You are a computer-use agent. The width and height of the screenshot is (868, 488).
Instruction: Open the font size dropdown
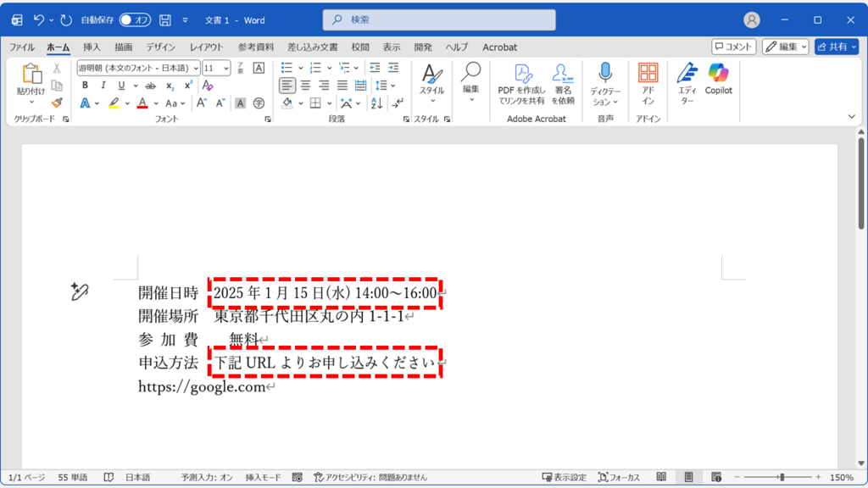point(225,69)
